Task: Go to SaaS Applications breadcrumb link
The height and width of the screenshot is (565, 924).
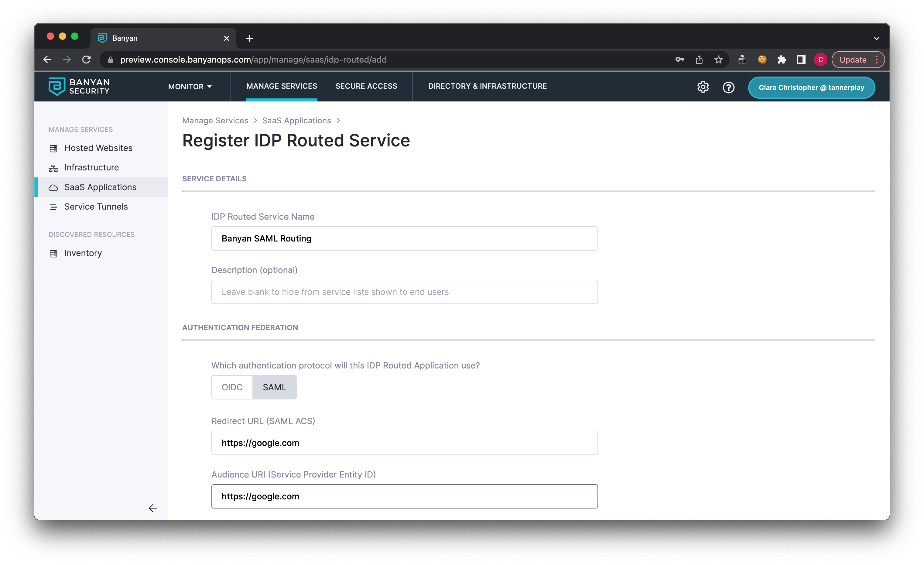Action: [296, 120]
